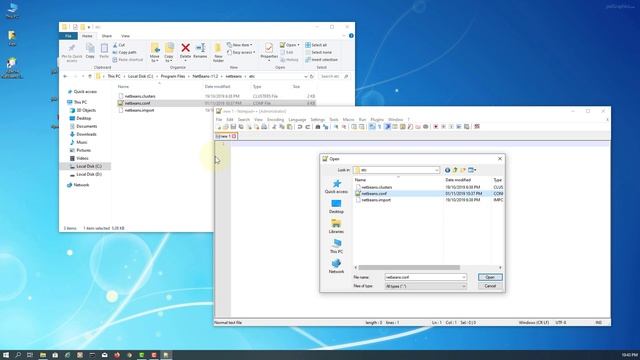This screenshot has height=360, width=640.
Task: Switch to the Share tab in Explorer
Action: (x=107, y=36)
